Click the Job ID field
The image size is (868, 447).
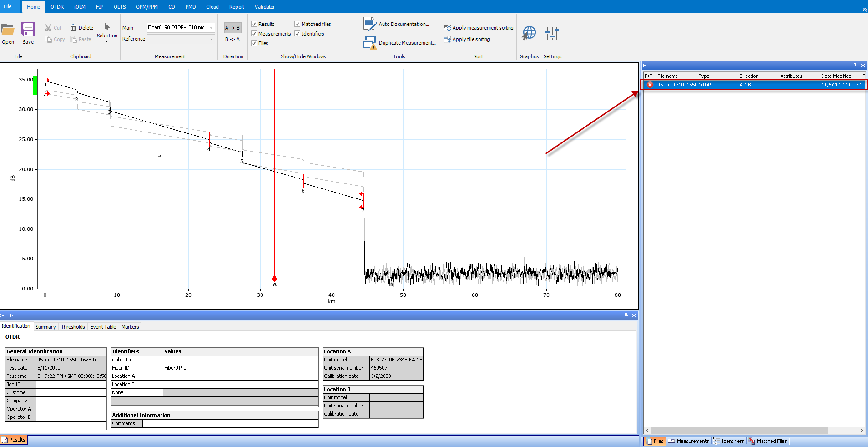tap(71, 384)
